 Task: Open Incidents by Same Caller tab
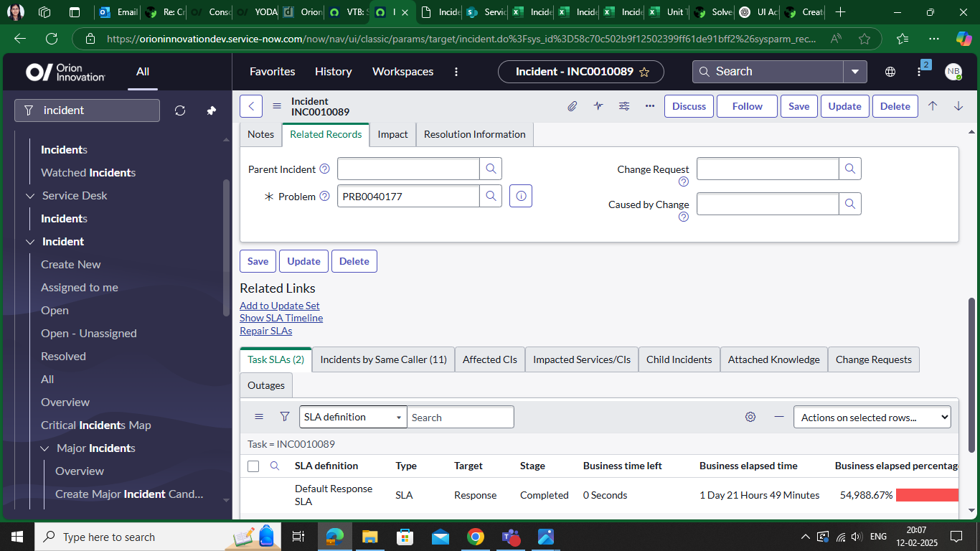[384, 359]
